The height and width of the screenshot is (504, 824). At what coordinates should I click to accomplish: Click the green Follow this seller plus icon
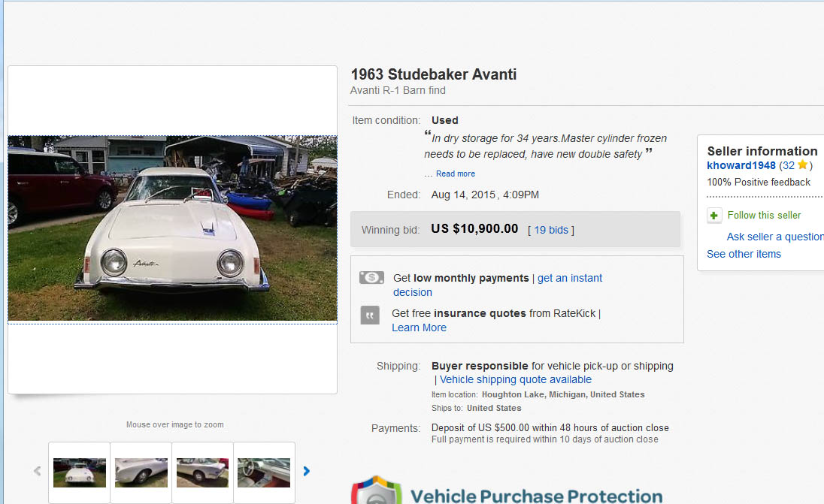(713, 216)
